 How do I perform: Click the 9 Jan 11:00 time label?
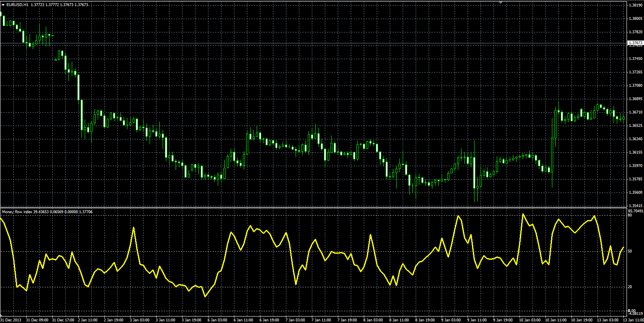tap(477, 320)
